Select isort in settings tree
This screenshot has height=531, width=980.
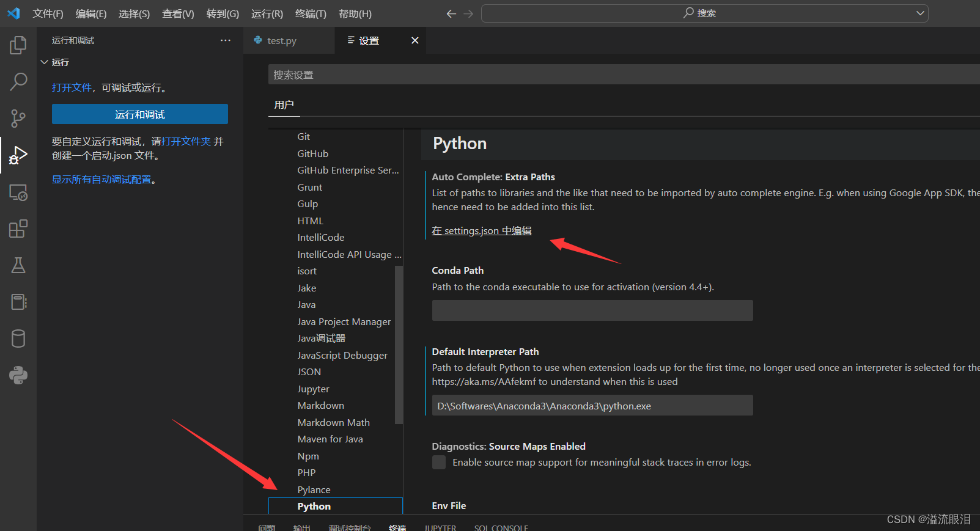307,271
